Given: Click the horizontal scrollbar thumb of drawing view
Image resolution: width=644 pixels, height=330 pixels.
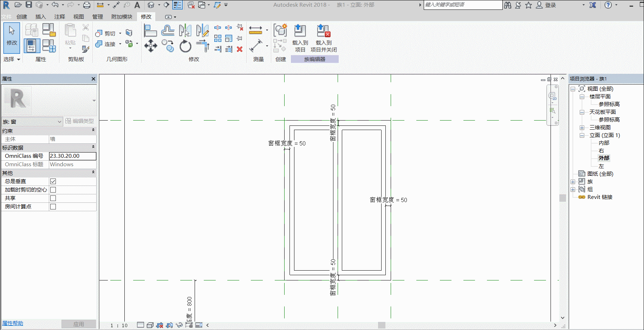Looking at the screenshot, I should click(x=382, y=325).
